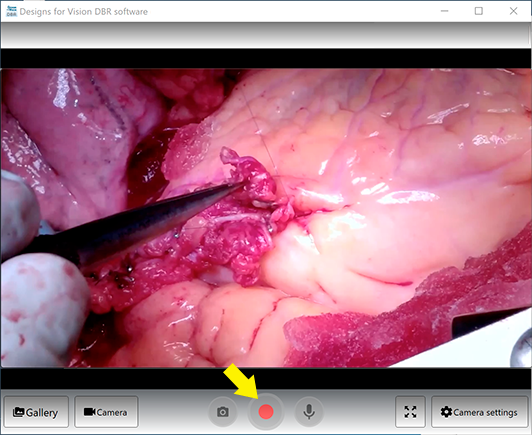Switch to the Camera view button
This screenshot has height=435, width=532.
tap(106, 412)
